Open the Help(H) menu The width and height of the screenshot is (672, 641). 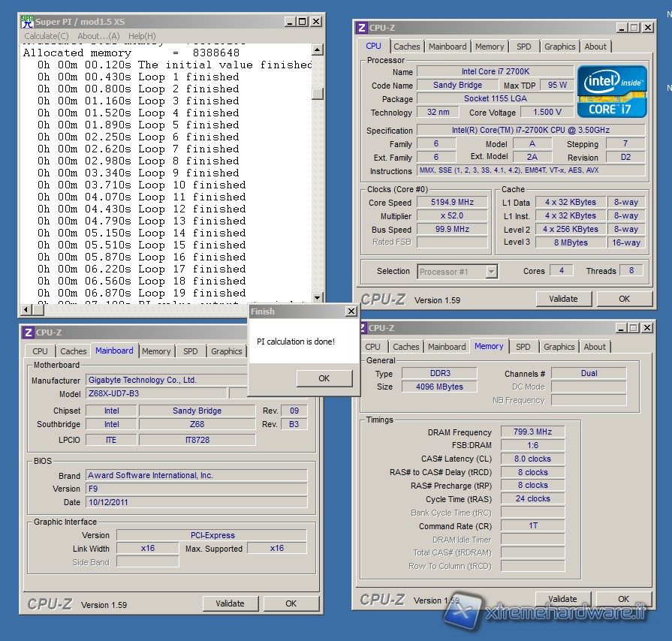142,36
